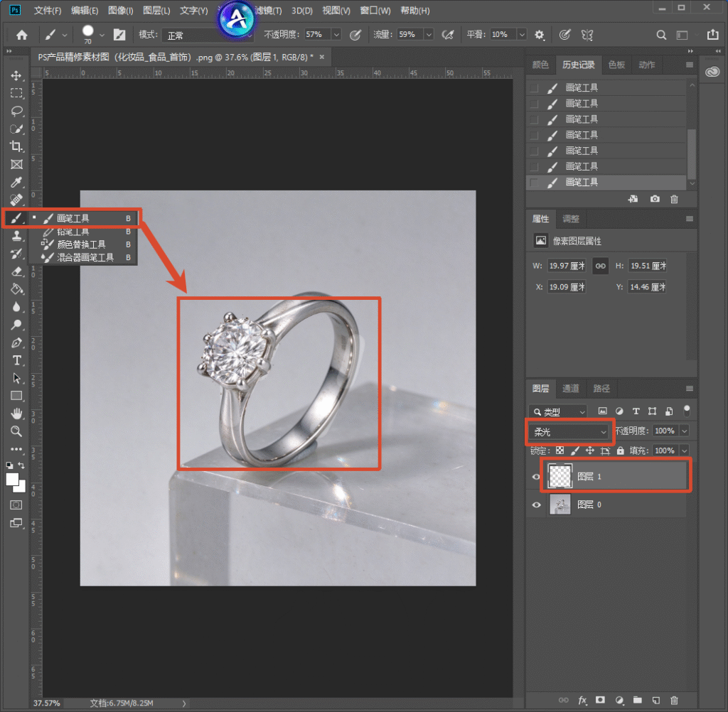
Task: Expand the 流量 value dropdown
Action: click(429, 35)
